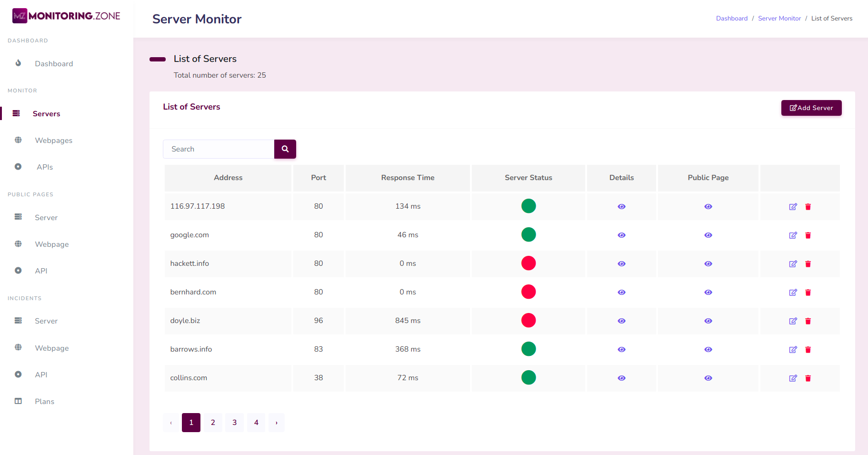The image size is (868, 455).
Task: Open Webpages under Monitor sidebar
Action: click(x=53, y=141)
